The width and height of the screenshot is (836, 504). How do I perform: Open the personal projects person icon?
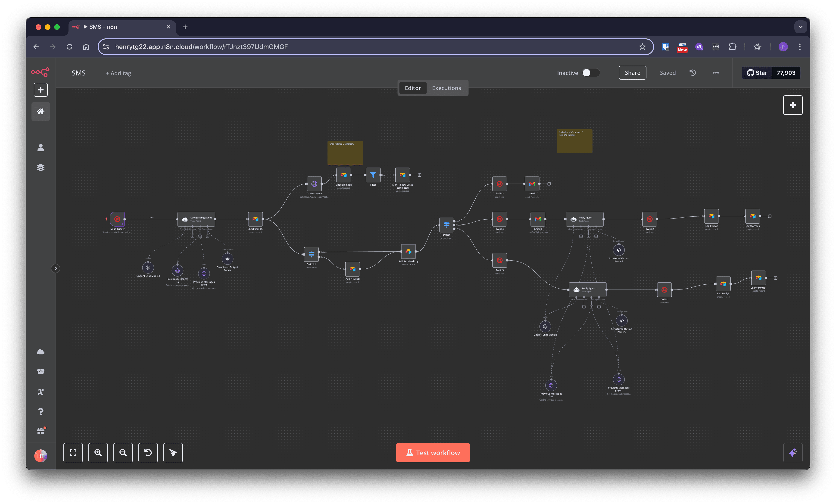point(41,148)
